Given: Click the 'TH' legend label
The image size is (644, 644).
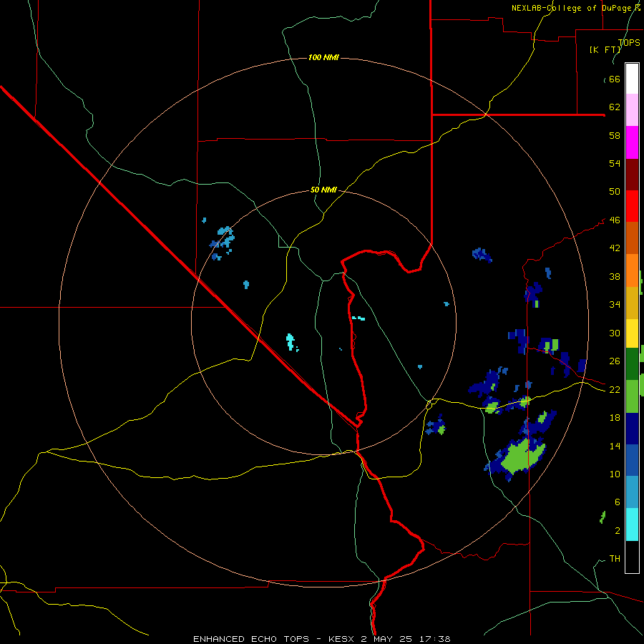Looking at the screenshot, I should click(615, 559).
